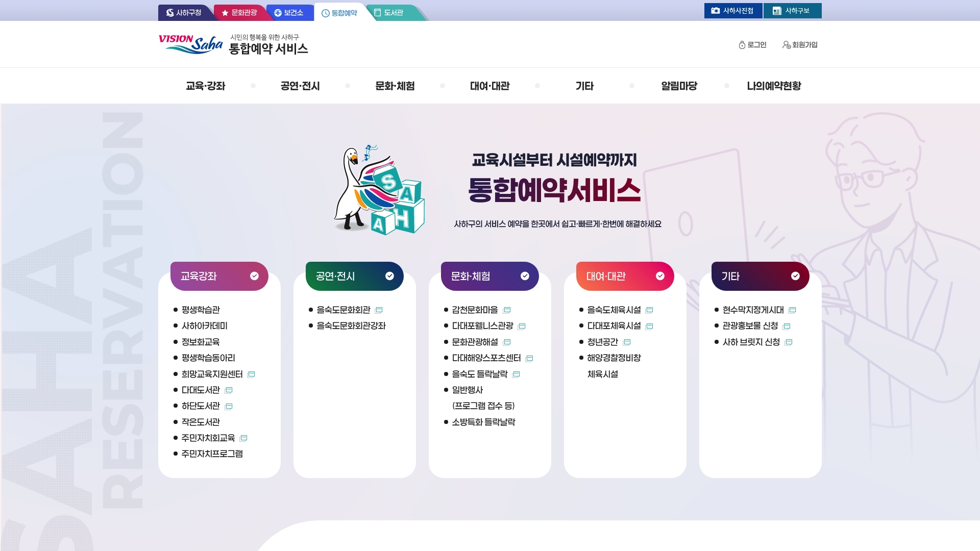Screen dimensions: 980x551
Task: Select the 통합예약 top tab
Action: (x=339, y=13)
